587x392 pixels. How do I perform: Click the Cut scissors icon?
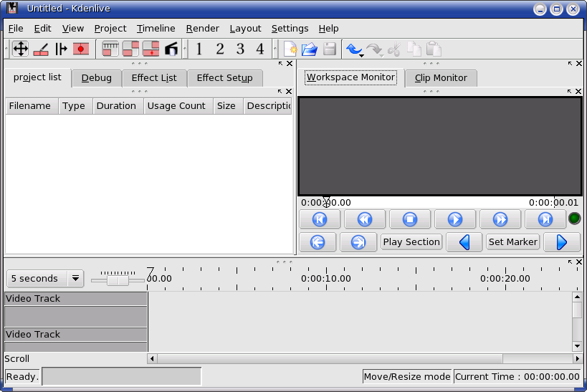tap(394, 49)
